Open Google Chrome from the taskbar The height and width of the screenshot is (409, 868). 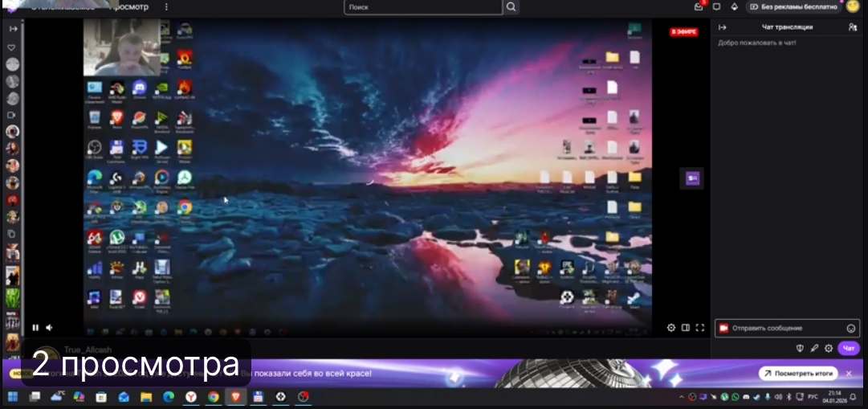[x=213, y=397]
